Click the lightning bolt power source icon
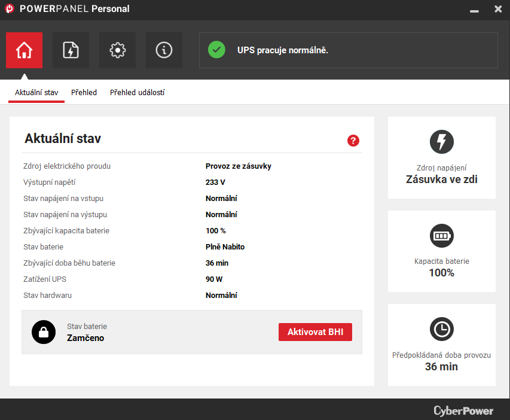 point(441,142)
